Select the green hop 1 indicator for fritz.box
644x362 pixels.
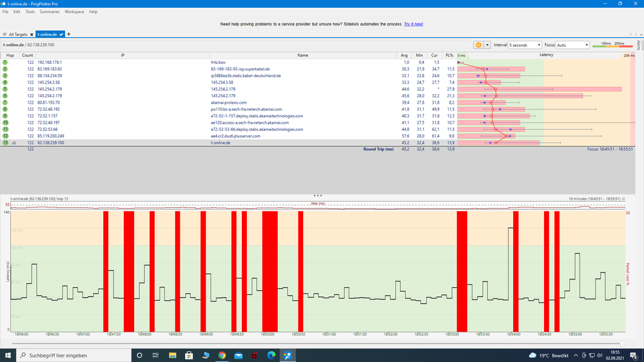pos(5,62)
